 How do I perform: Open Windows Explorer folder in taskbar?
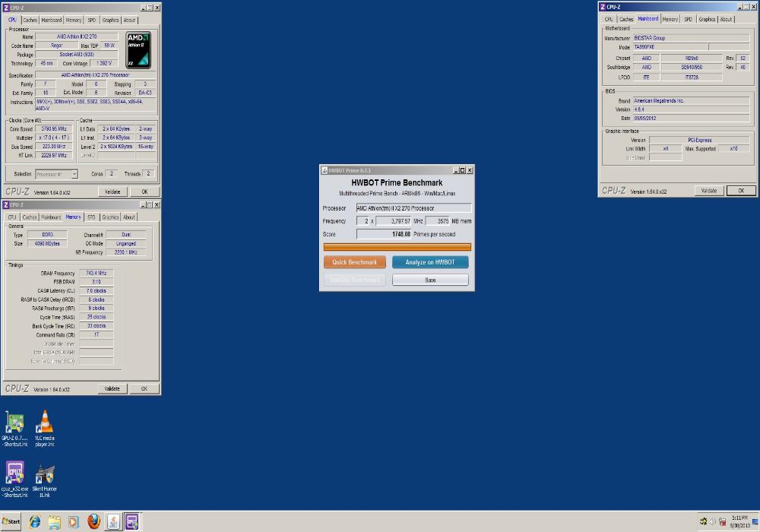coord(54,522)
